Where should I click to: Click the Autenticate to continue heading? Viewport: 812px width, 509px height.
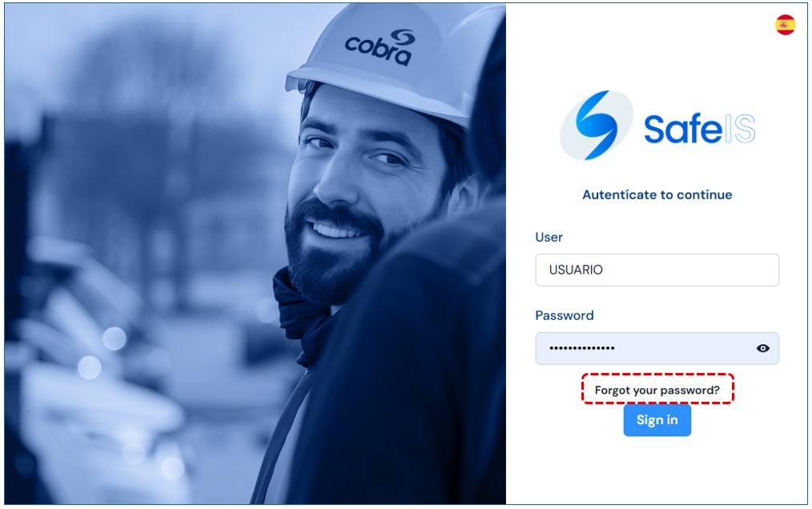(x=657, y=194)
